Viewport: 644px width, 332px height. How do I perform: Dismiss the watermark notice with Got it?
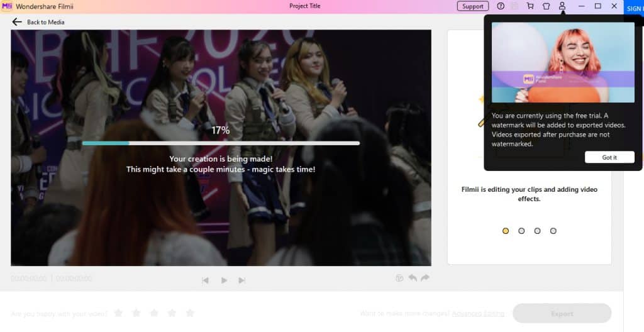609,157
